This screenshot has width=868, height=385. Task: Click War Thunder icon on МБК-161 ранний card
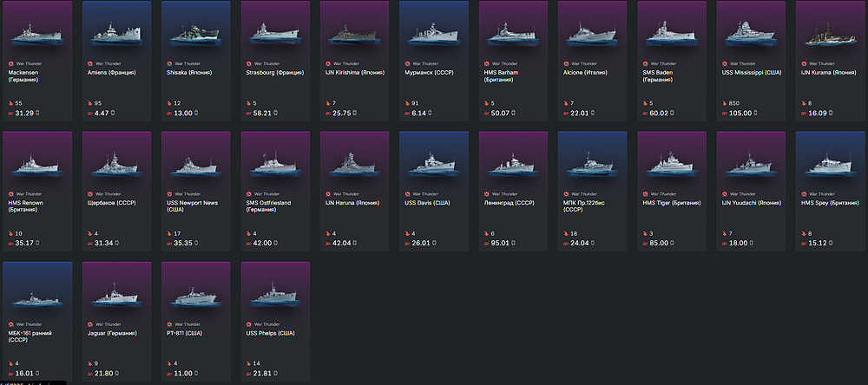8,323
